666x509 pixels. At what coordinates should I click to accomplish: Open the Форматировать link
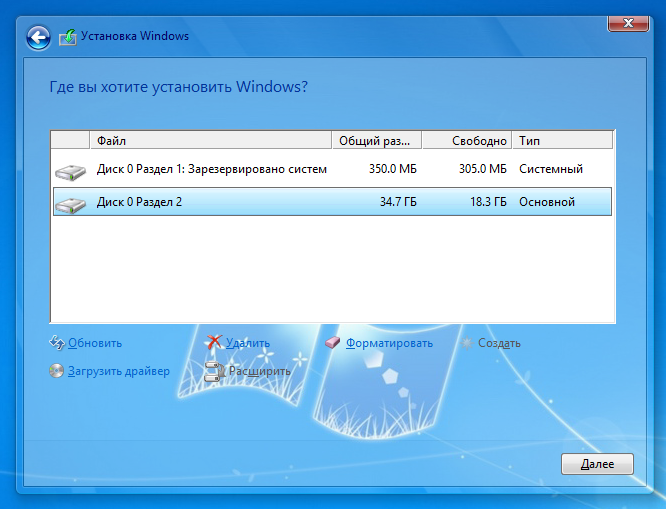tap(389, 343)
